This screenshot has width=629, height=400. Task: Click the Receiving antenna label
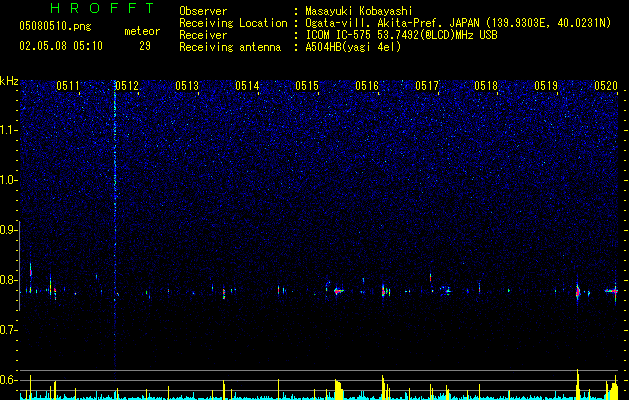click(x=230, y=47)
